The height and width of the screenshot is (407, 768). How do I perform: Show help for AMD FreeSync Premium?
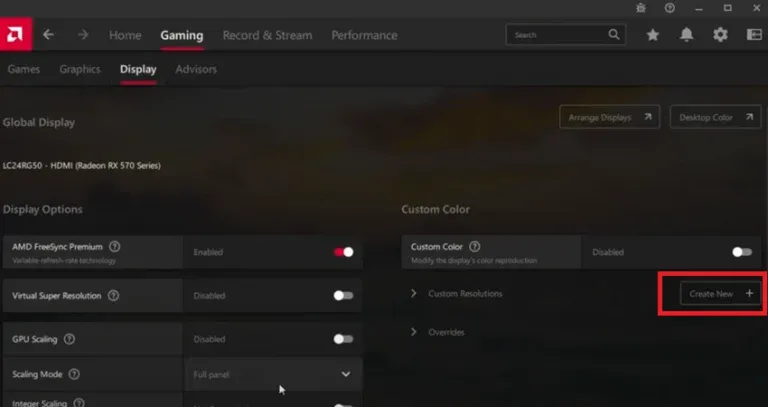114,246
